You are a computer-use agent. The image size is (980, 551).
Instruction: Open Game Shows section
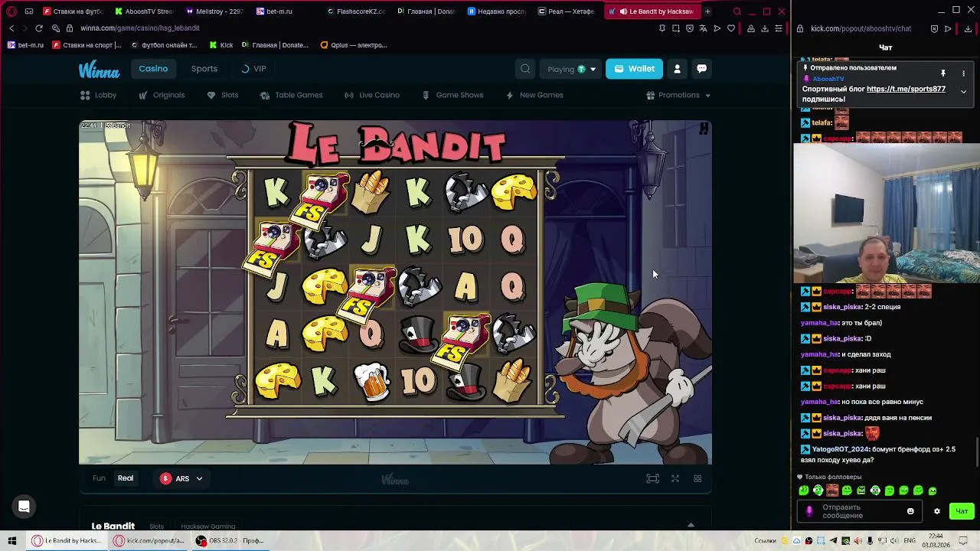click(x=452, y=95)
